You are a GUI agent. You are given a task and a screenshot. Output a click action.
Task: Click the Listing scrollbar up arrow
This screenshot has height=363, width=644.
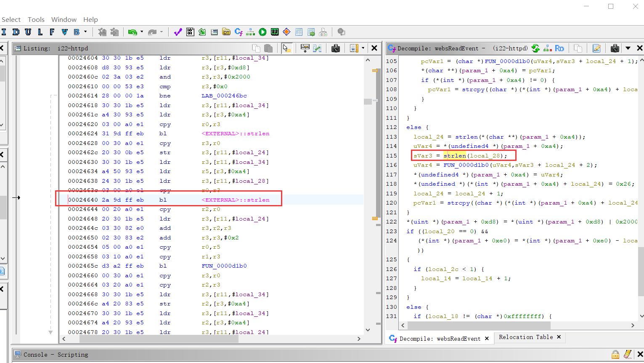(x=368, y=60)
